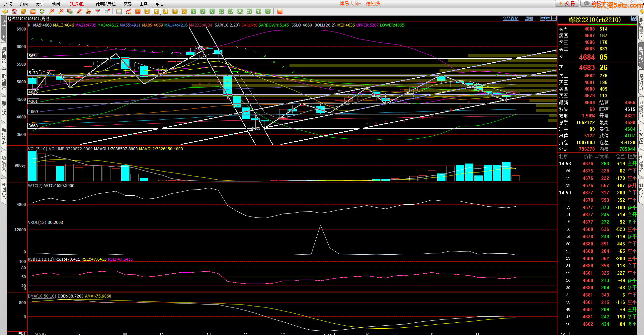Select the 15 minute period
Image resolution: width=644 pixels, height=335 pixels.
tap(221, 11)
